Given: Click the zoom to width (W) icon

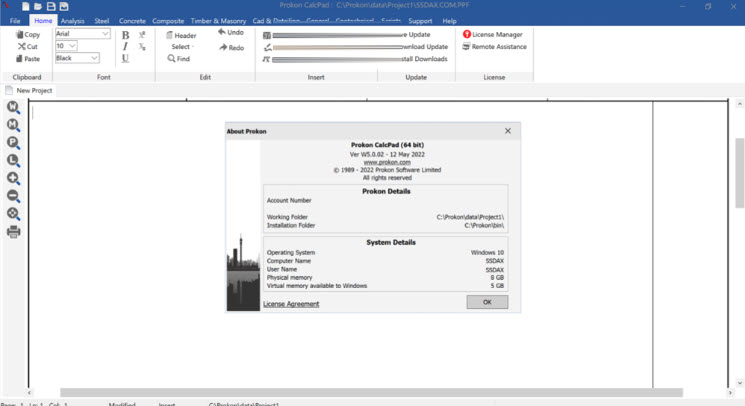Looking at the screenshot, I should (x=13, y=107).
